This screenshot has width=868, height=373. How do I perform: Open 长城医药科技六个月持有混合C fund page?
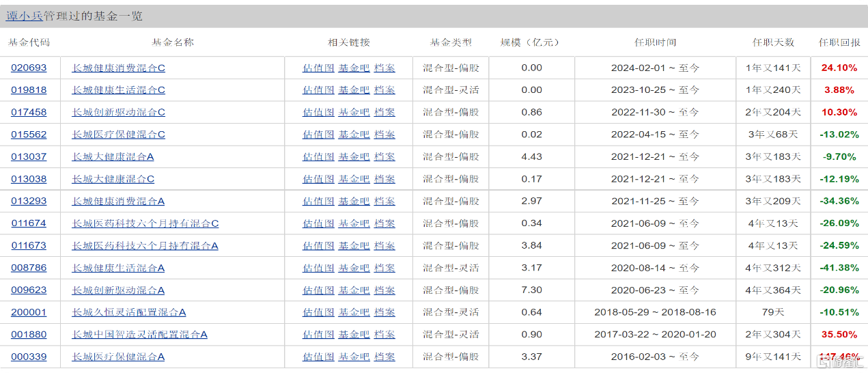click(x=145, y=223)
